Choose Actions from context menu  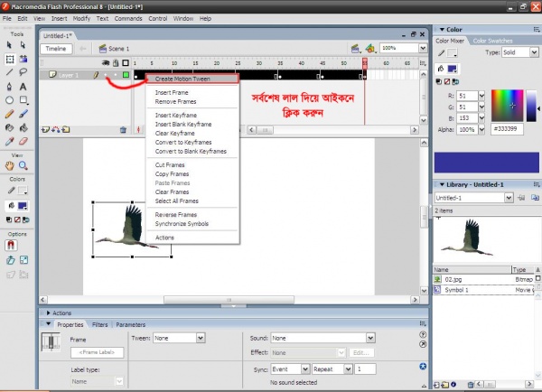coord(192,238)
